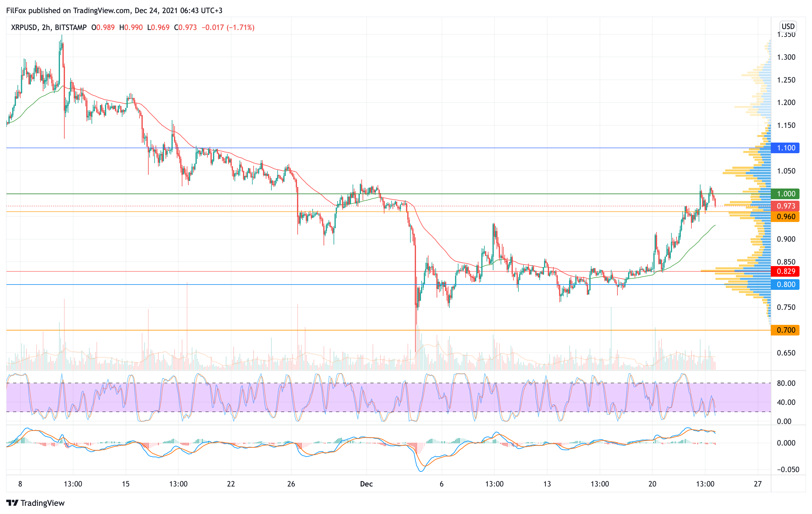Click the closing price value C0.973
Viewport: 812px width, 514px height.
(x=186, y=27)
